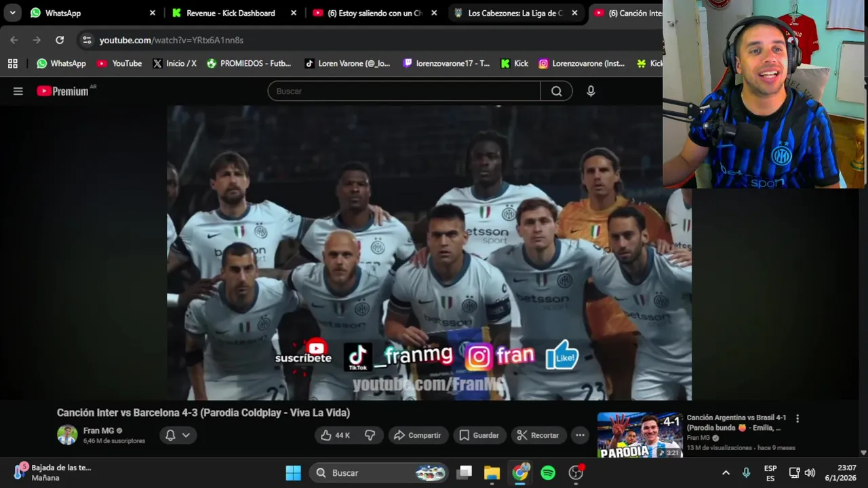Open the Kick bookmark after Twitch

(515, 63)
